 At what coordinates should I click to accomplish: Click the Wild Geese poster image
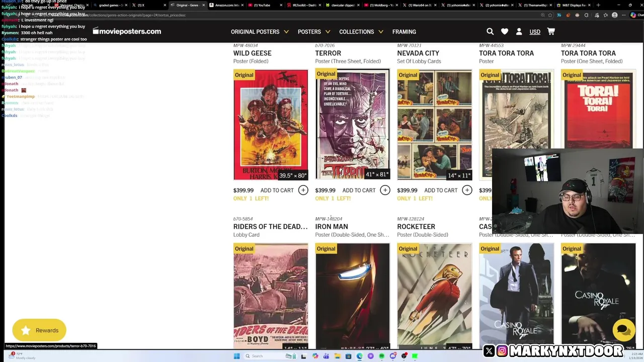[271, 125]
